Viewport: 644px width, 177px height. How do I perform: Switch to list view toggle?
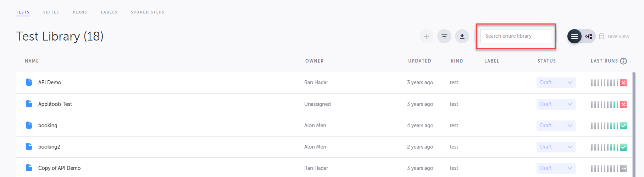tap(574, 36)
